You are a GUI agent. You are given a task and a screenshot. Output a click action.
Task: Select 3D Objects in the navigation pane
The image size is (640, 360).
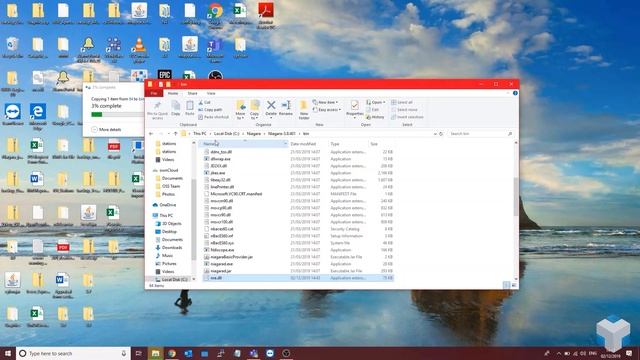point(171,224)
